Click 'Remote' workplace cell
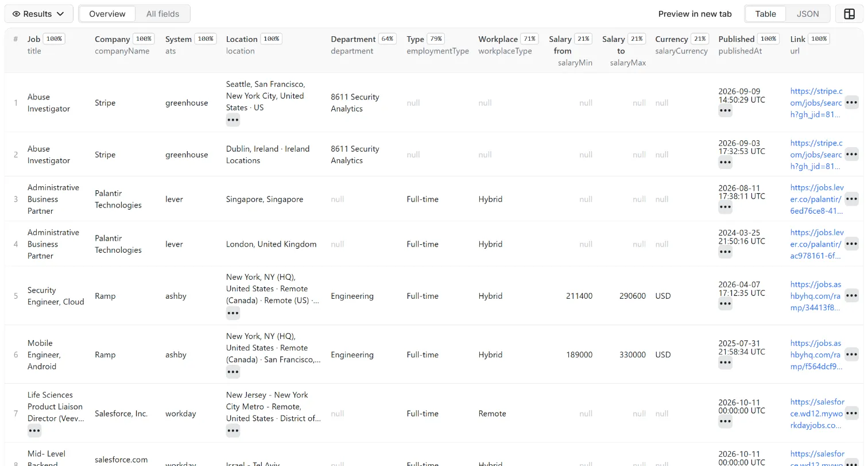Viewport: 868px width, 466px height. (493, 414)
